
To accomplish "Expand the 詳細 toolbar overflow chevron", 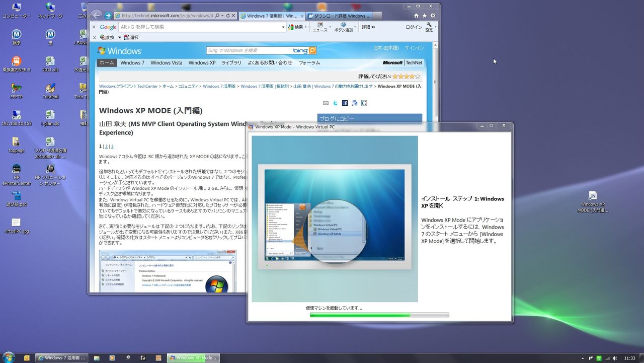I will point(373,27).
